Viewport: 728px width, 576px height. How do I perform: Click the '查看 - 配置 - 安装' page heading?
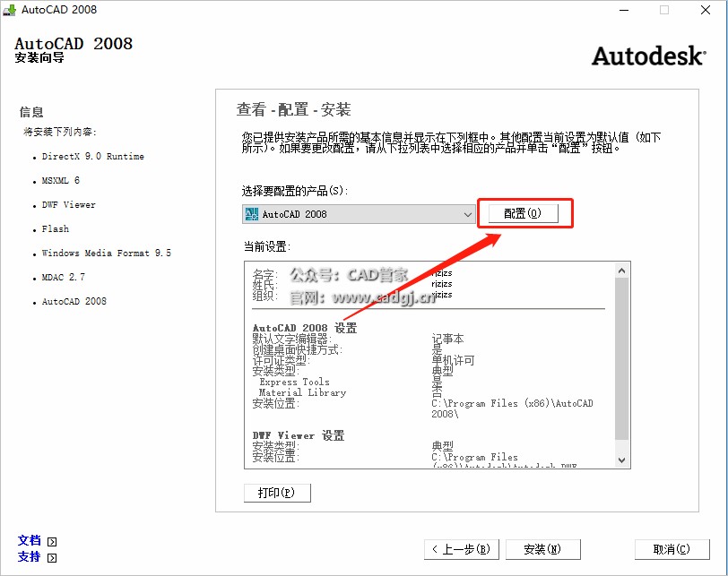point(293,109)
